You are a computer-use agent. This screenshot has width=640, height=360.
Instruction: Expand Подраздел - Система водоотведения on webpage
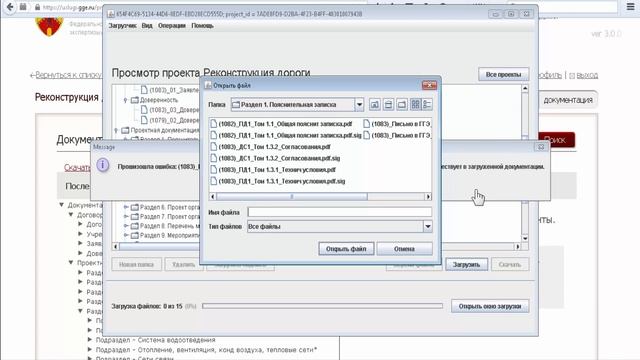click(90, 340)
